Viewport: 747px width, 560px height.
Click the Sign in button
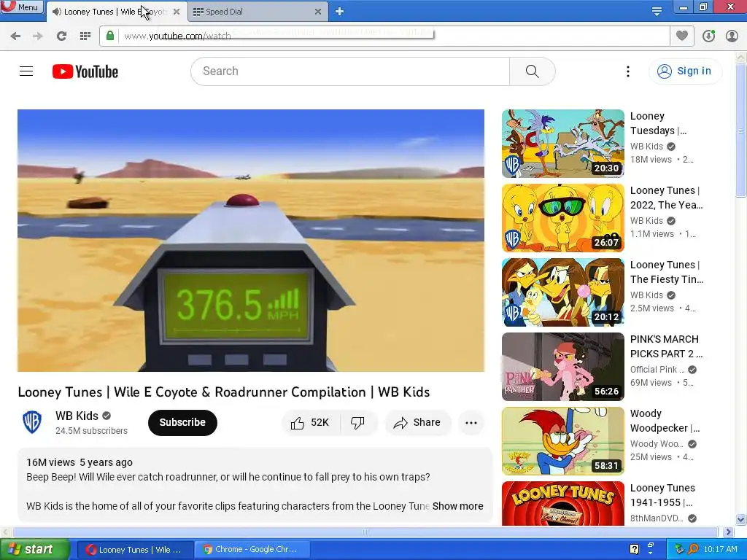coord(685,71)
